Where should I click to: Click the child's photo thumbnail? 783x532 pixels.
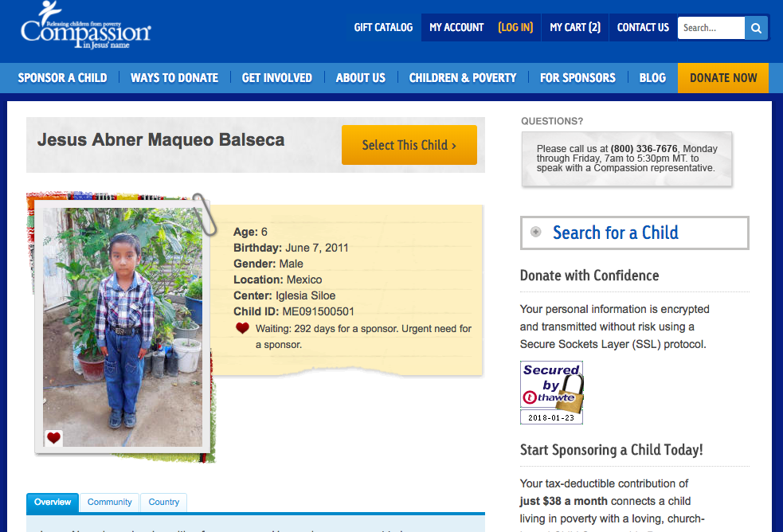coord(122,327)
